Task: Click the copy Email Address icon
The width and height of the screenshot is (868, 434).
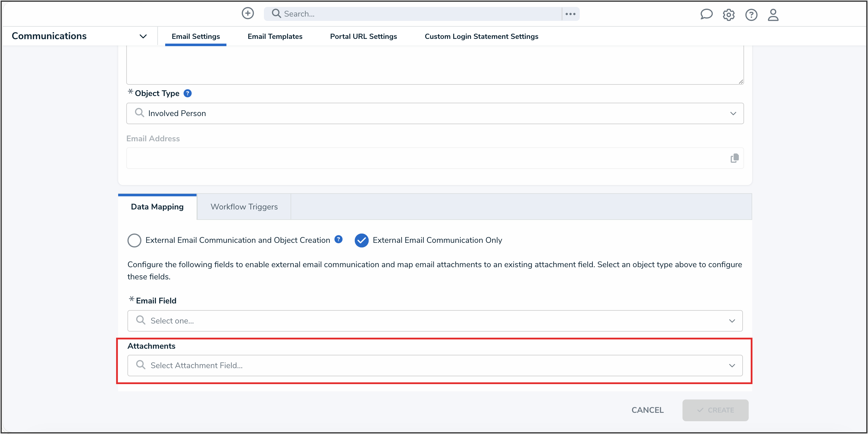Action: pos(734,158)
